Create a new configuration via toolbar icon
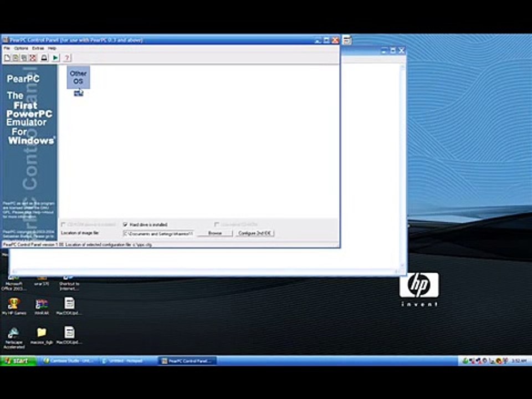The height and width of the screenshot is (399, 532). click(x=7, y=58)
